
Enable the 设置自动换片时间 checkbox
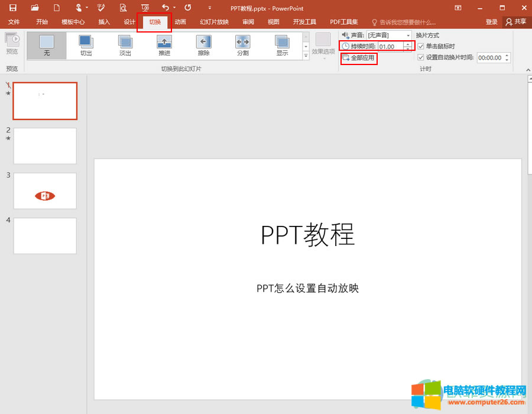click(x=421, y=57)
